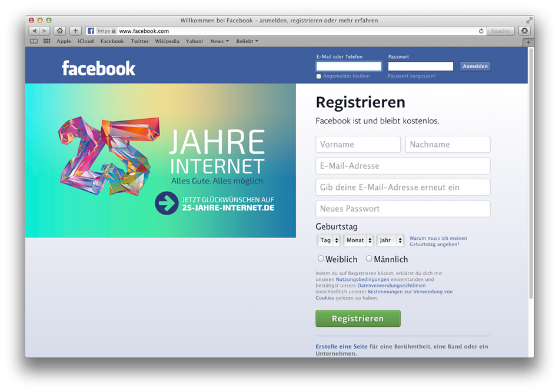Select the Weiblich radio button
559x392 pixels.
click(x=321, y=258)
